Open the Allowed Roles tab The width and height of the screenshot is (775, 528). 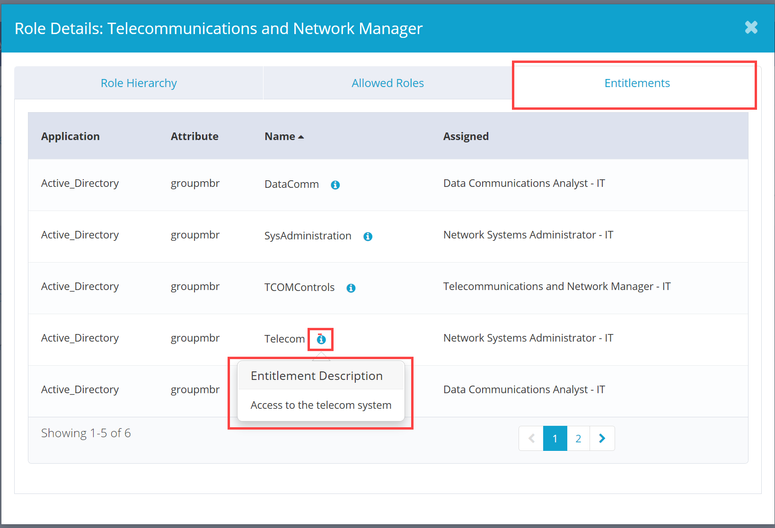pos(387,83)
